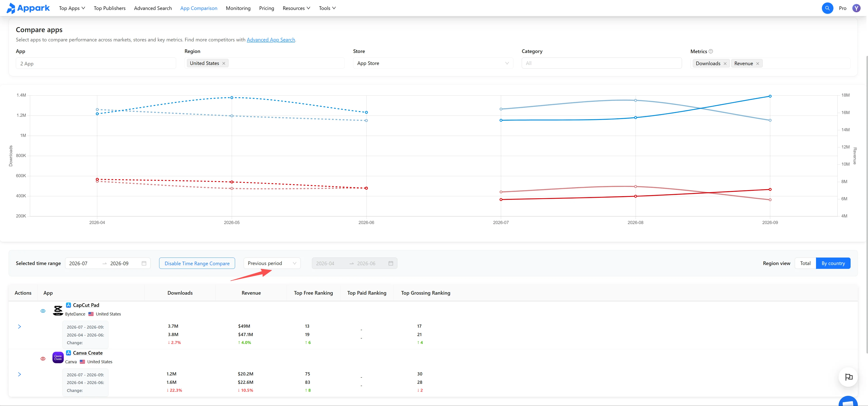Click the Metrics help question icon
Image resolution: width=868 pixels, height=406 pixels.
711,51
